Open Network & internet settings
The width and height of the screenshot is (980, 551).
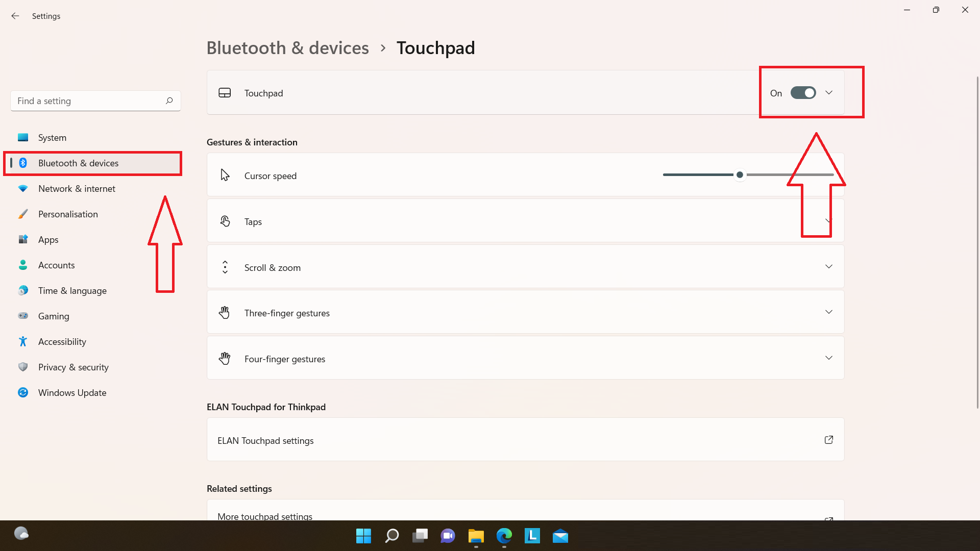pos(77,189)
